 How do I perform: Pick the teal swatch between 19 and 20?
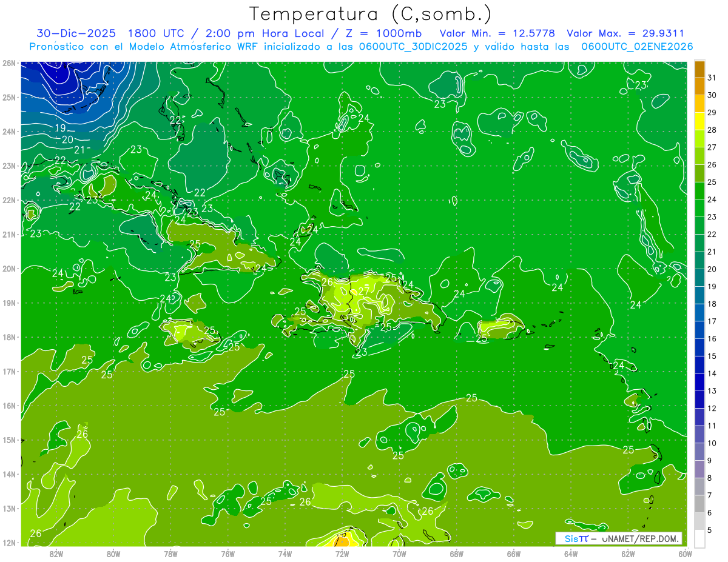[x=699, y=277]
